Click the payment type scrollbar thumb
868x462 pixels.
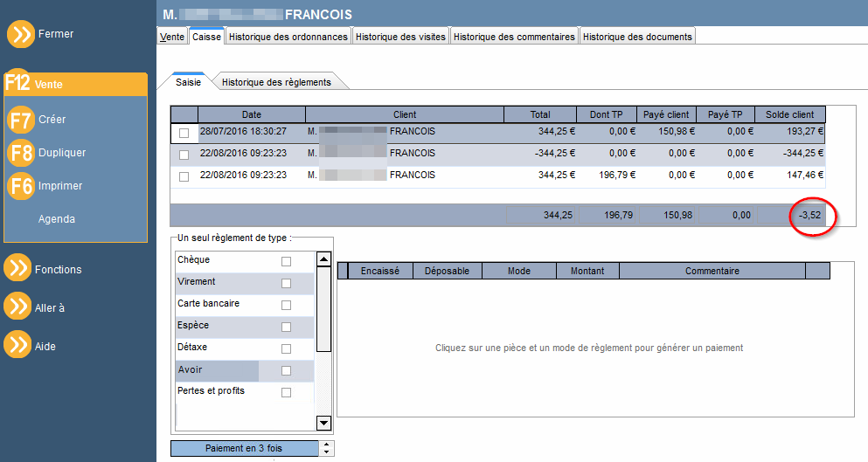[x=323, y=309]
